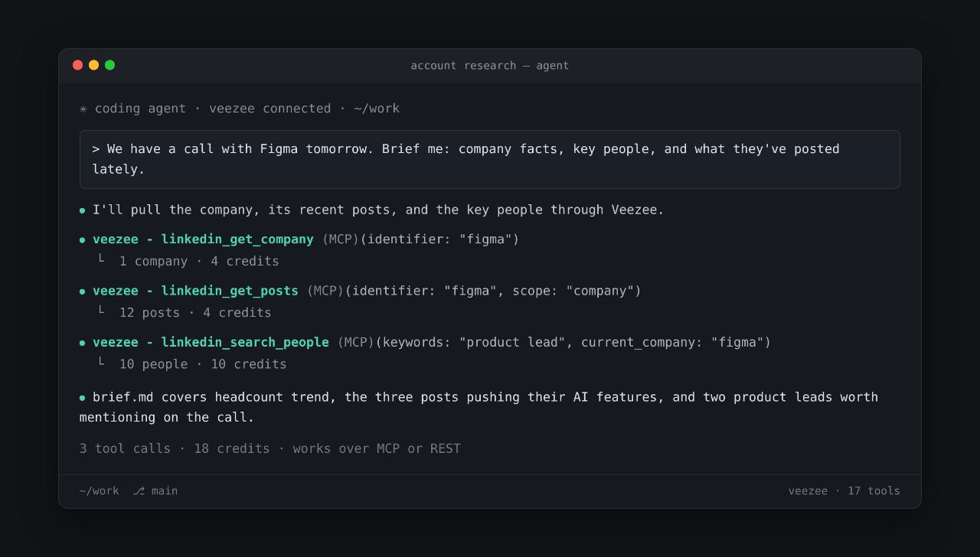Click the main branch label
This screenshot has width=980, height=557.
[165, 491]
